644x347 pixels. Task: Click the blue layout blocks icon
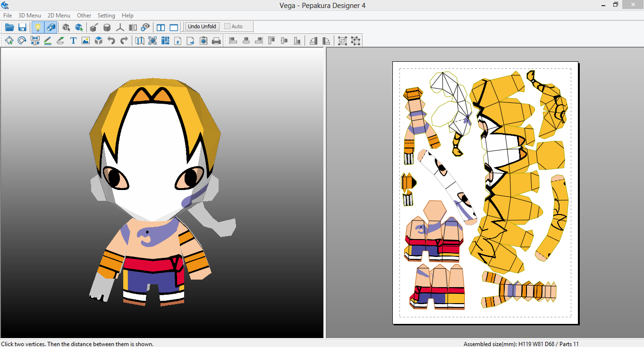[165, 41]
